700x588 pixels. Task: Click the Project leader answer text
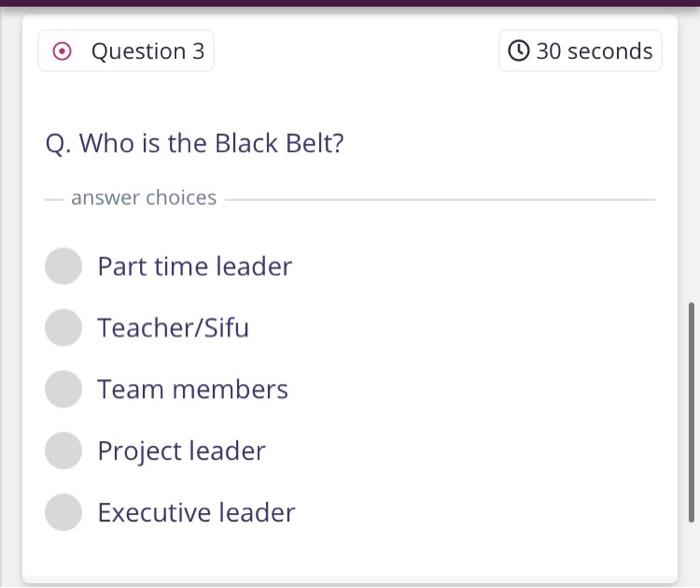pos(181,451)
